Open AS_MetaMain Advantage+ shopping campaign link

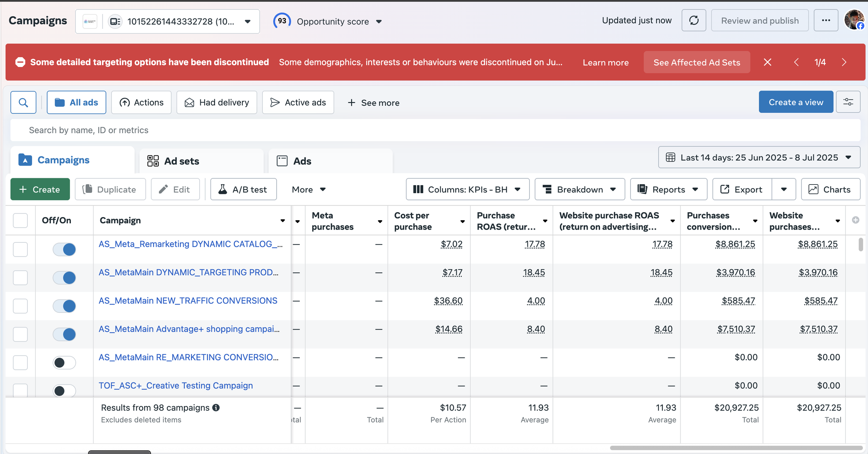point(189,329)
